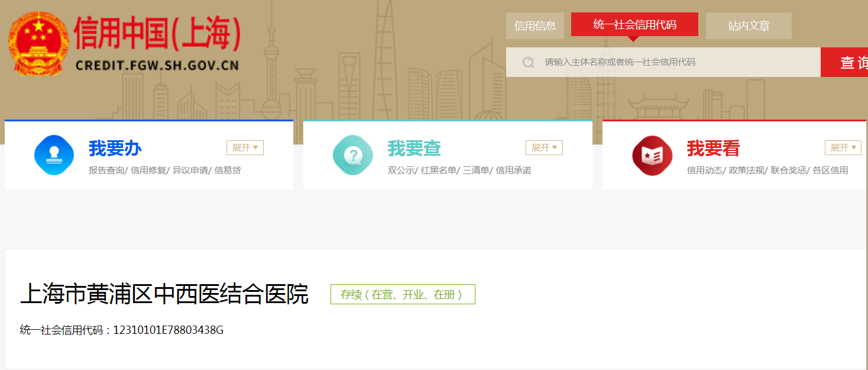Focus the 主体名称 search input field
868x370 pixels.
663,62
